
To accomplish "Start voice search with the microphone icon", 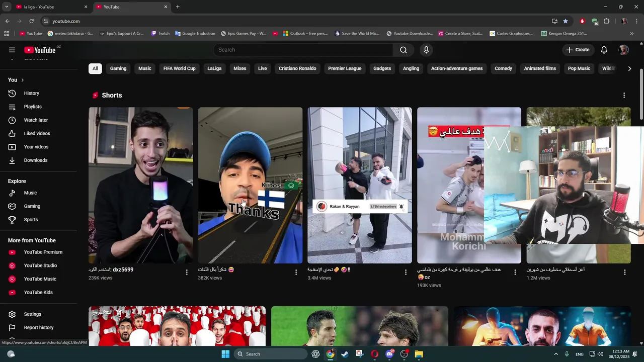I will (x=426, y=50).
